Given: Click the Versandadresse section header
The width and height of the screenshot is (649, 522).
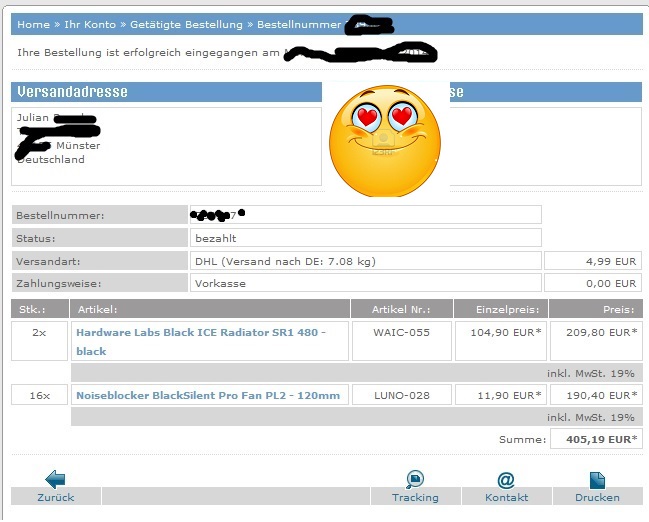Looking at the screenshot, I should pos(166,92).
